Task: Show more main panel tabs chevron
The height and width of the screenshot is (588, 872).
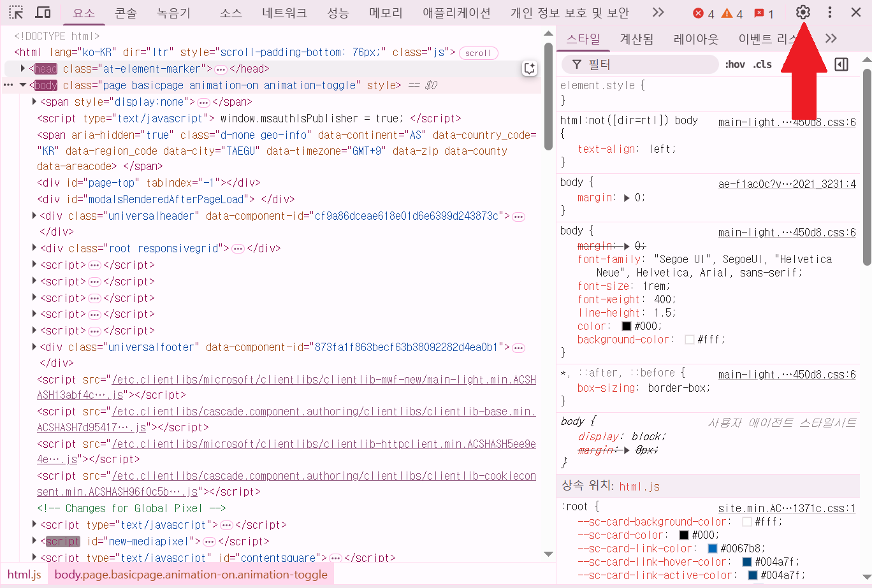Action: (658, 13)
